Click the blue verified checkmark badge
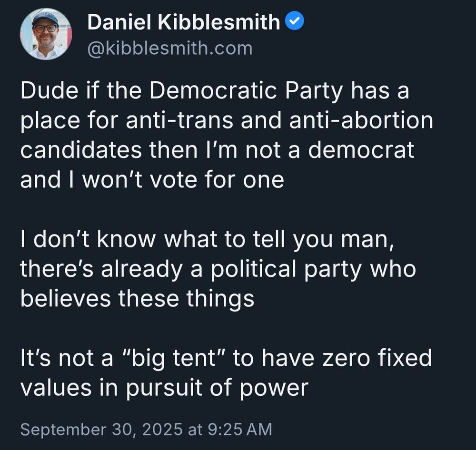Screen dimensions: 476x450 coord(295,21)
